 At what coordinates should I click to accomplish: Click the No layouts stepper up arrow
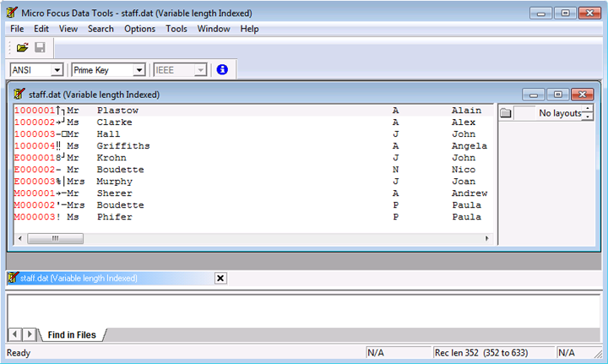(588, 109)
